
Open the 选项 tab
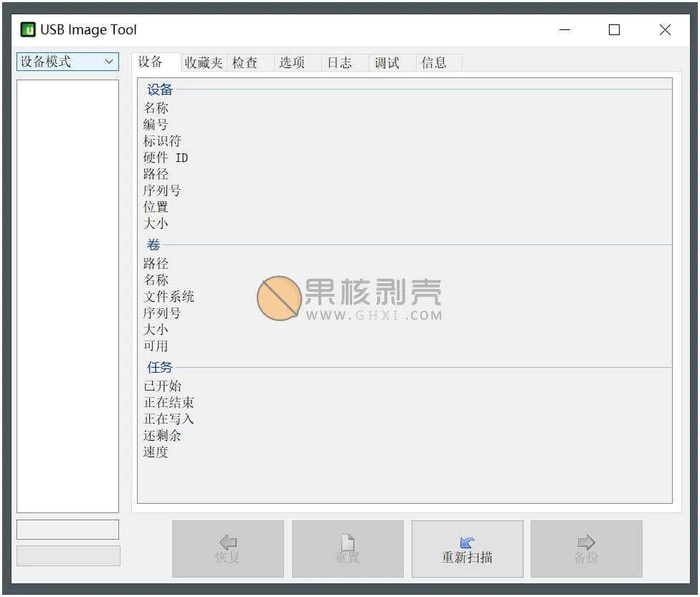coord(298,63)
